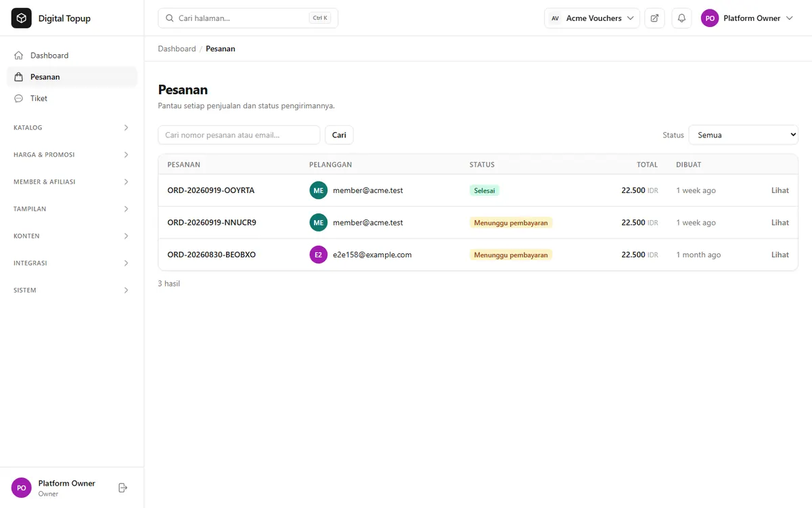Viewport: 812px width, 508px height.
Task: Click the Pesanan bag icon in sidebar
Action: (x=18, y=77)
